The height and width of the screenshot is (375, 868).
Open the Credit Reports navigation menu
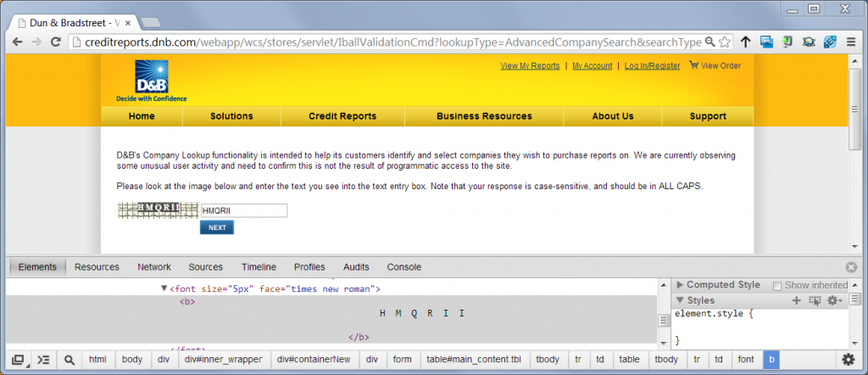[342, 116]
